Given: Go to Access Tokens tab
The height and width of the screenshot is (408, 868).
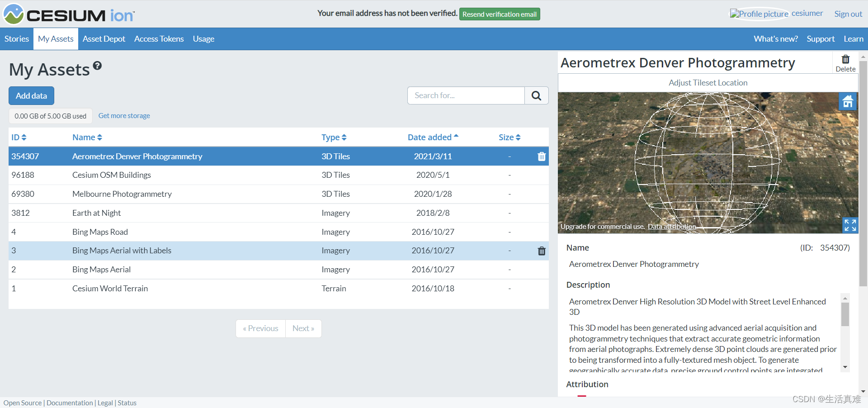Looking at the screenshot, I should tap(159, 39).
